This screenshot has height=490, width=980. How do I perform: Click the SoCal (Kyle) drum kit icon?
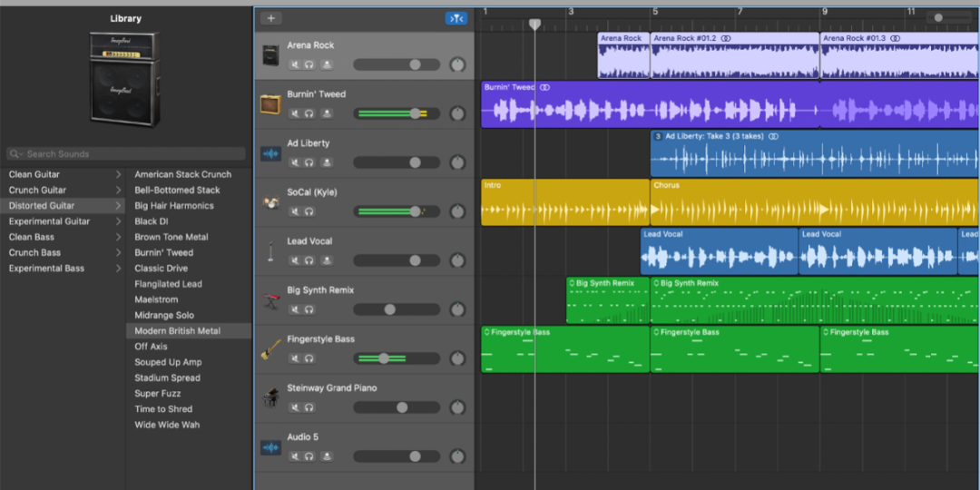(x=270, y=202)
